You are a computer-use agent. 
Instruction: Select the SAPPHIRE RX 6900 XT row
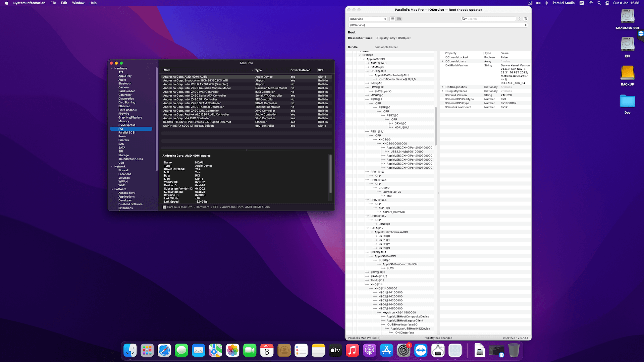tap(188, 126)
